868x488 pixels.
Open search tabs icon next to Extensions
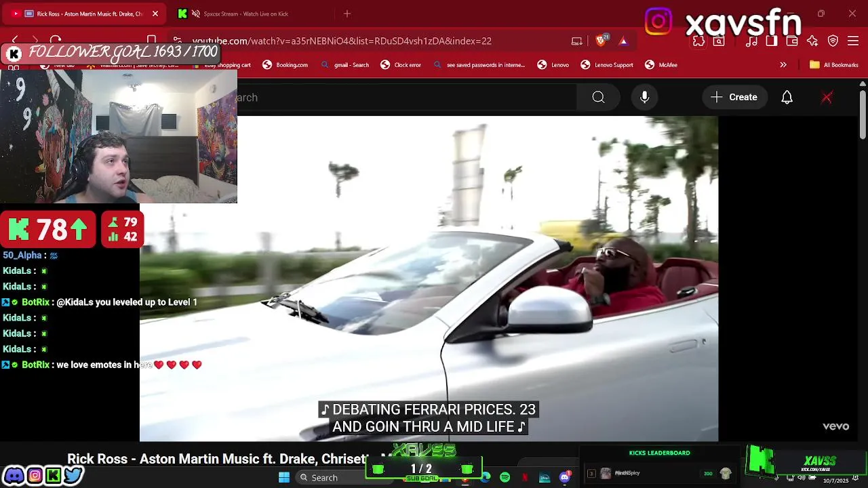click(x=719, y=41)
